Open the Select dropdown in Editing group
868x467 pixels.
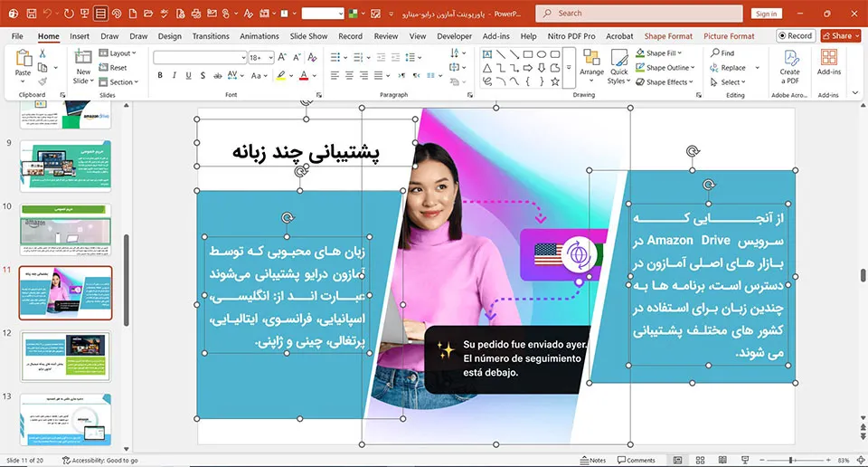click(x=729, y=82)
